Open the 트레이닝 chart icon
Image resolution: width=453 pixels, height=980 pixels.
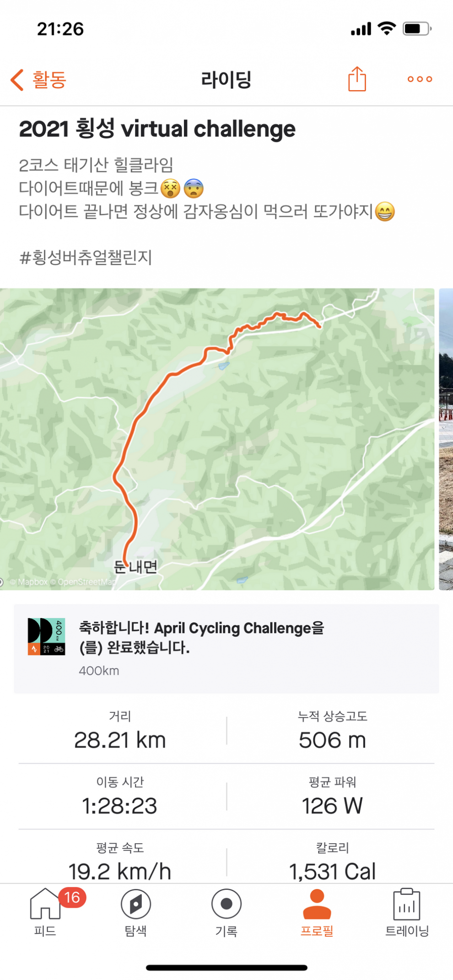(x=407, y=904)
